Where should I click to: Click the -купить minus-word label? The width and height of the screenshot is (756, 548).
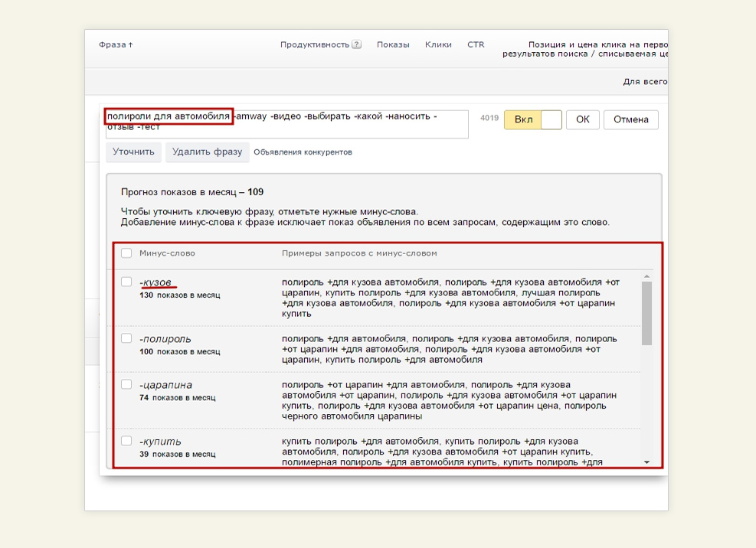click(x=161, y=442)
